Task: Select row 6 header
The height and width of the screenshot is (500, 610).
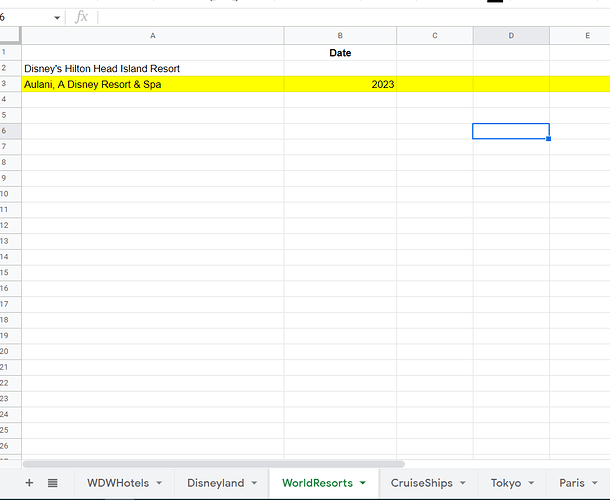Action: pyautogui.click(x=10, y=131)
